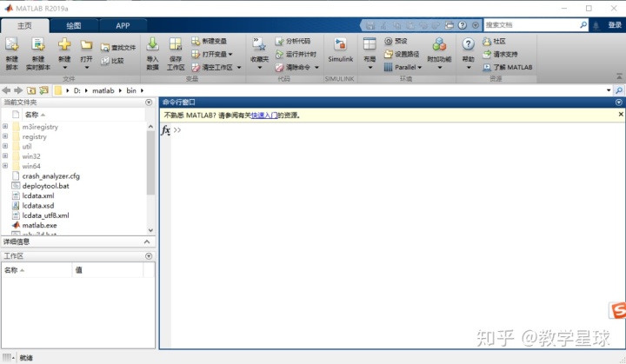The width and height of the screenshot is (626, 364).
Task: Click Compare (比较) in the File section
Action: click(x=112, y=61)
